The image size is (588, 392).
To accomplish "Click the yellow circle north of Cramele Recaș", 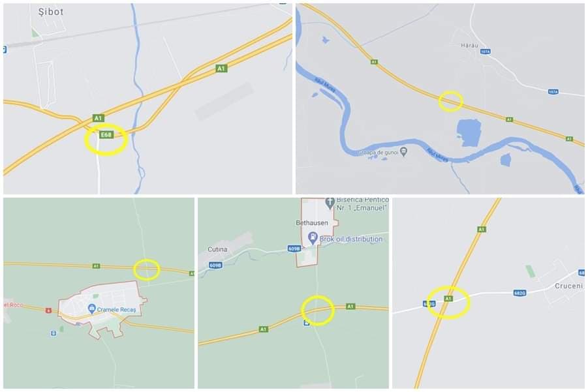I will click(x=147, y=269).
